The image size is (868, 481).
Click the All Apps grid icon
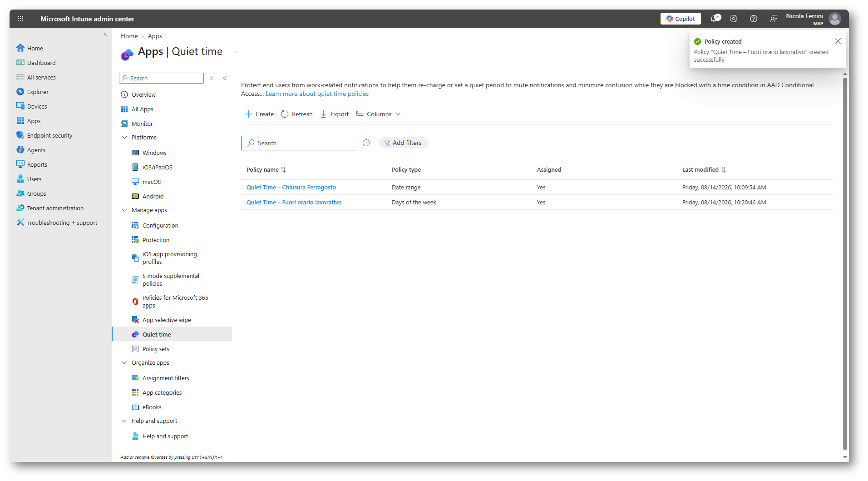(124, 109)
